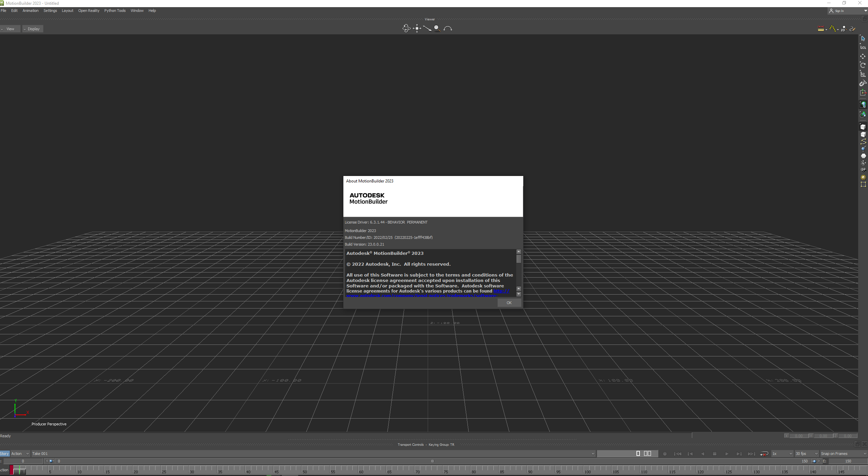868x476 pixels.
Task: Click the Undo/Redo arc icon
Action: (447, 28)
